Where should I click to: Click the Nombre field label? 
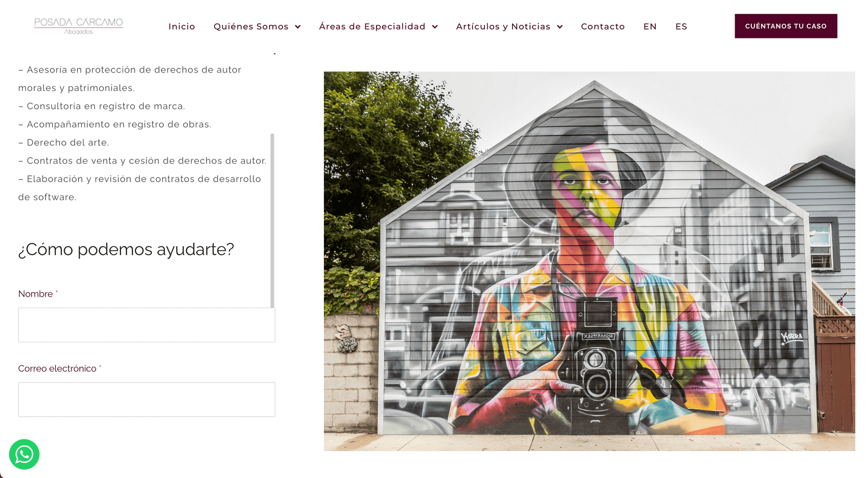pos(36,294)
